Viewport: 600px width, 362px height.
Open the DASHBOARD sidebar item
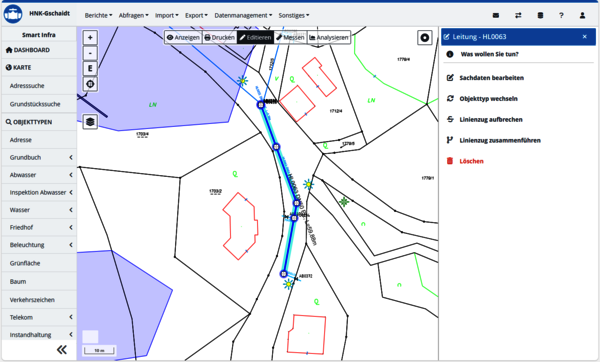click(39, 50)
